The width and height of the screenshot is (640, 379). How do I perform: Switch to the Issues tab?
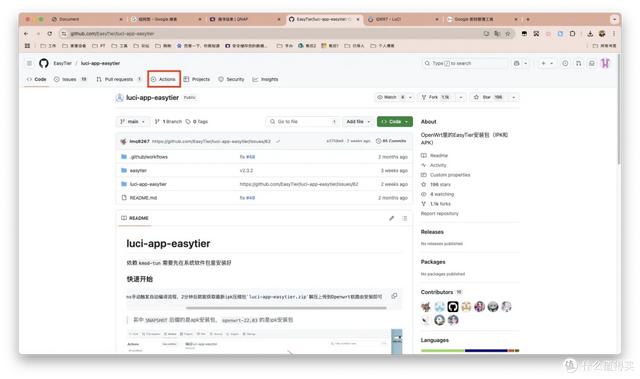(71, 79)
